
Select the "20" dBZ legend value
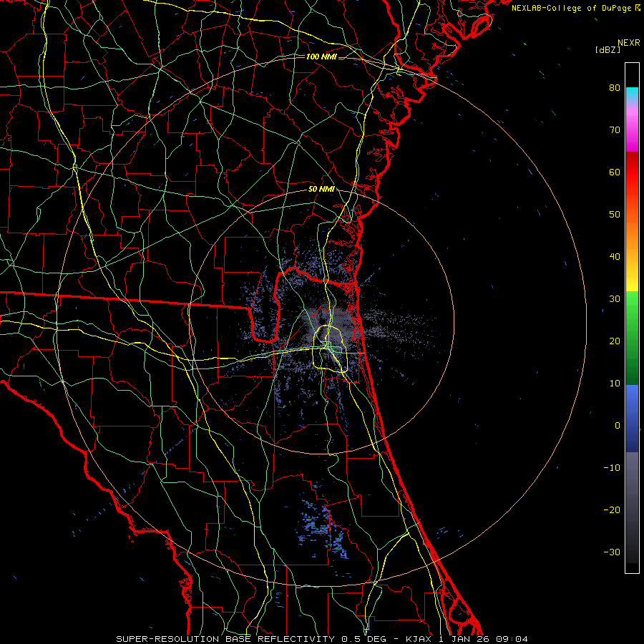[615, 341]
